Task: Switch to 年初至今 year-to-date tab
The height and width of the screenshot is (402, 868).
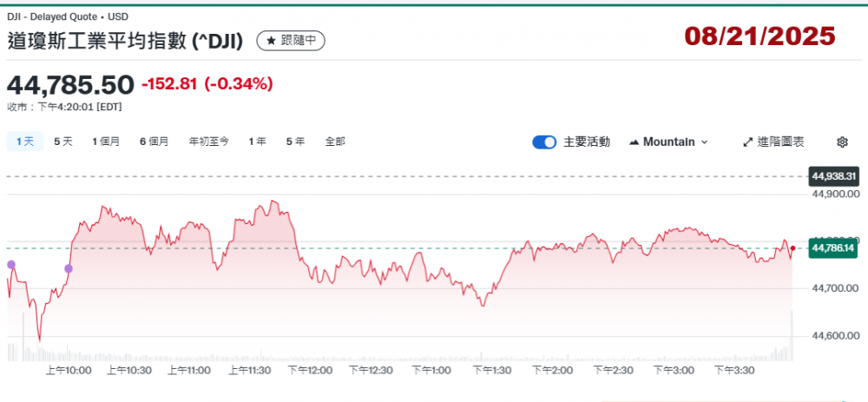Action: point(209,141)
